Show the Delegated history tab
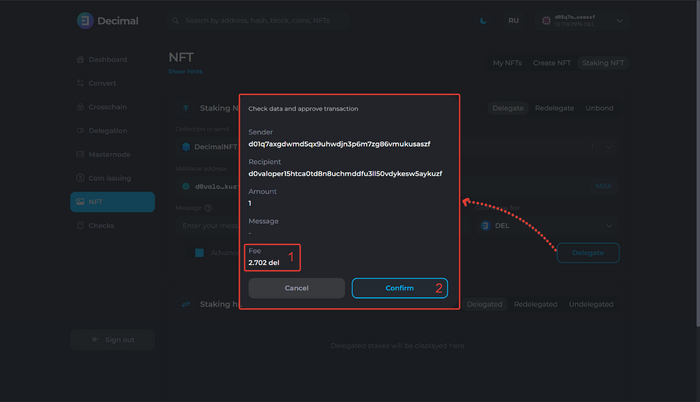This screenshot has width=700, height=402. [484, 304]
